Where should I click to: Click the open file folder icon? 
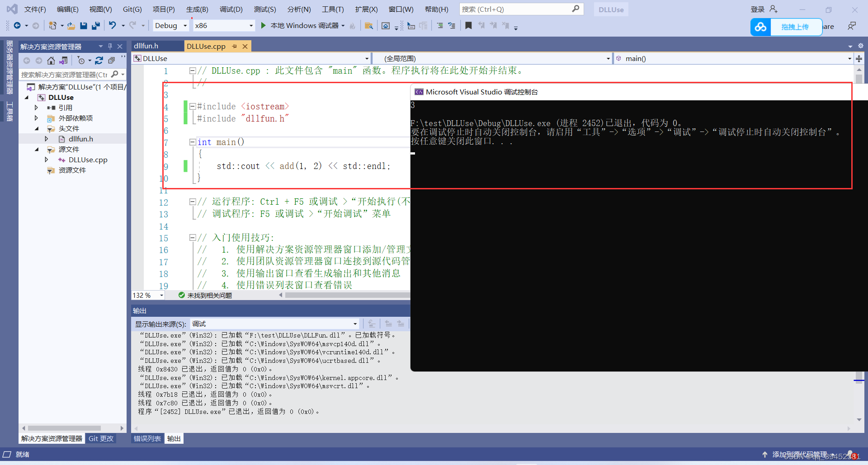pyautogui.click(x=71, y=26)
